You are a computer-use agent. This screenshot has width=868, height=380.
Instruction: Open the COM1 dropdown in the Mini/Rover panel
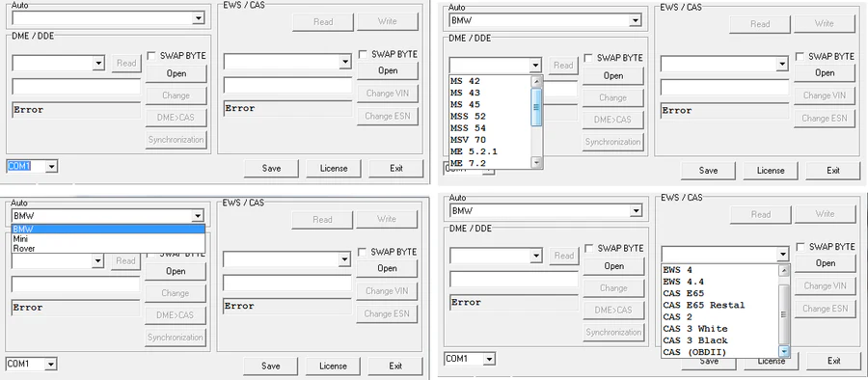click(x=51, y=365)
